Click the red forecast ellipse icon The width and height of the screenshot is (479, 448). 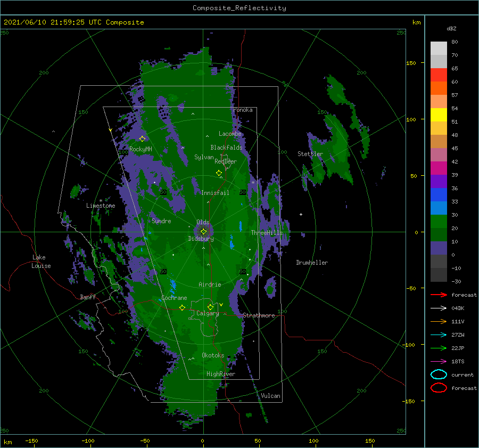(x=439, y=388)
